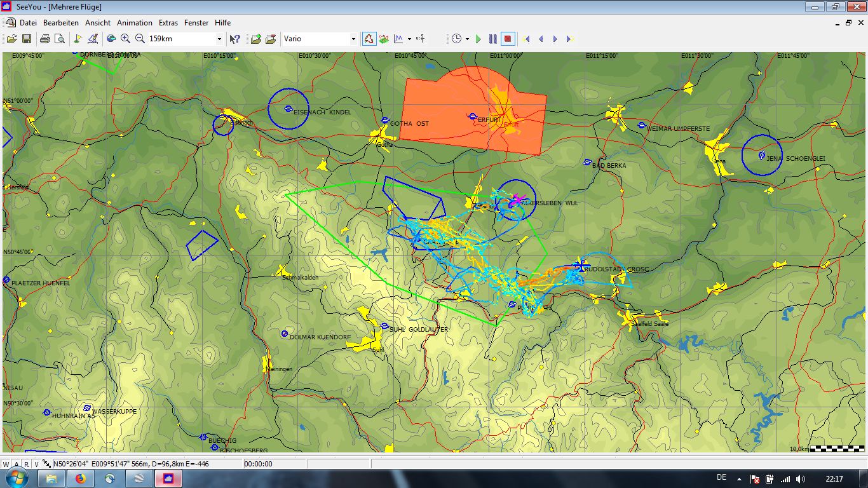
Task: Pause the flight animation
Action: pyautogui.click(x=493, y=39)
